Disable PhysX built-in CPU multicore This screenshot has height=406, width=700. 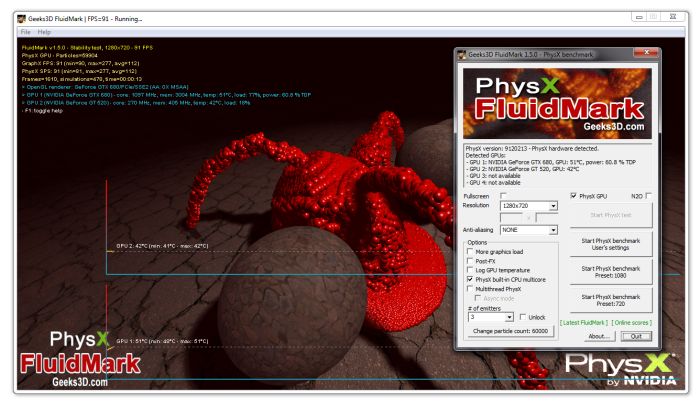pos(470,279)
